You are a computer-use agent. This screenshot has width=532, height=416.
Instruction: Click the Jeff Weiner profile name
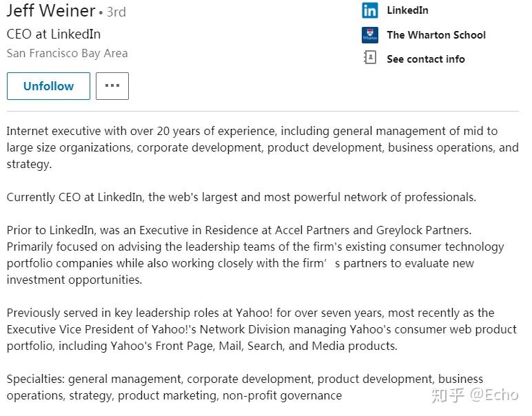[51, 11]
